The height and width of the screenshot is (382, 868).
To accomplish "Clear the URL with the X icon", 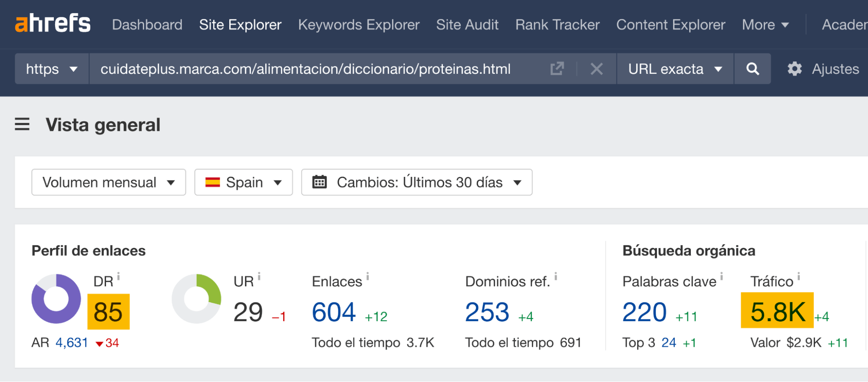I will 597,69.
